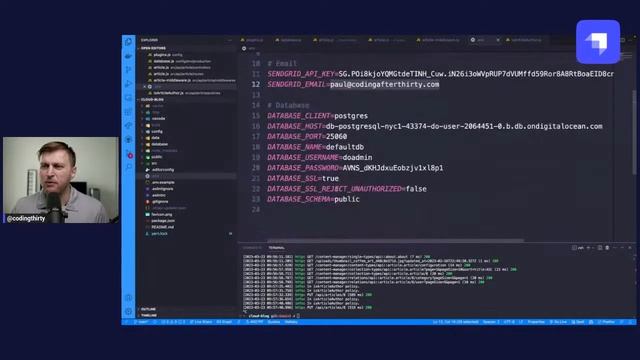Select the TERMINAL panel tab

coord(276,248)
